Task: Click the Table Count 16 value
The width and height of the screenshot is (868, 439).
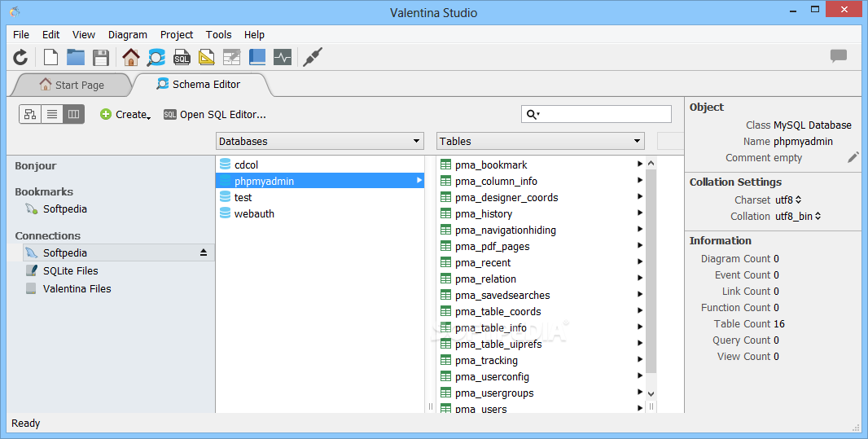Action: 779,324
